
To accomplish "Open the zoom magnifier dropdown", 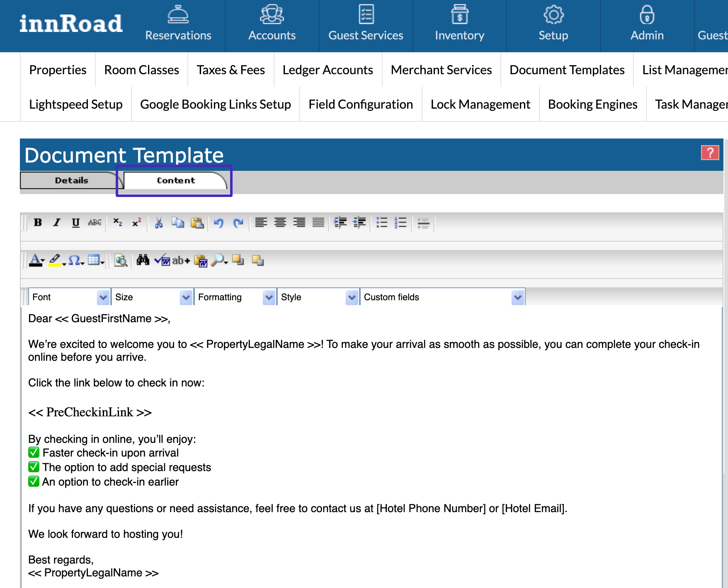I will pyautogui.click(x=219, y=260).
